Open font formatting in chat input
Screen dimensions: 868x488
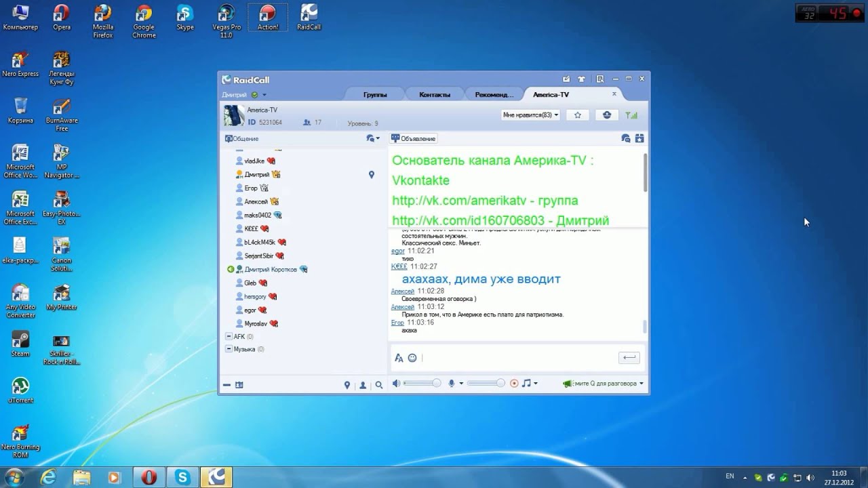click(399, 358)
